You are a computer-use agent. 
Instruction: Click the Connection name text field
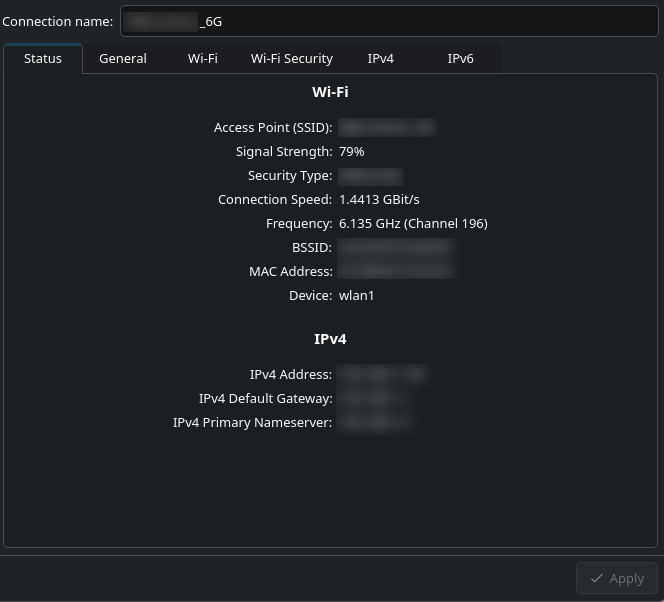[x=389, y=21]
